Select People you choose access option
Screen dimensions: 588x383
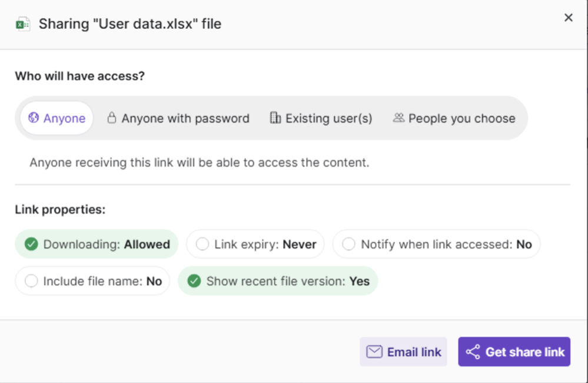click(454, 118)
